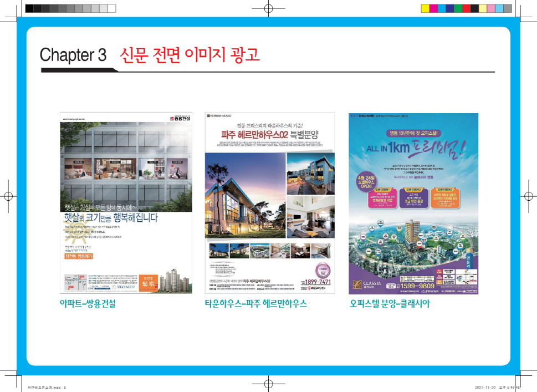This screenshot has width=537, height=392.
Task: Click the right edge registration crosshair mark
Action: [528, 196]
